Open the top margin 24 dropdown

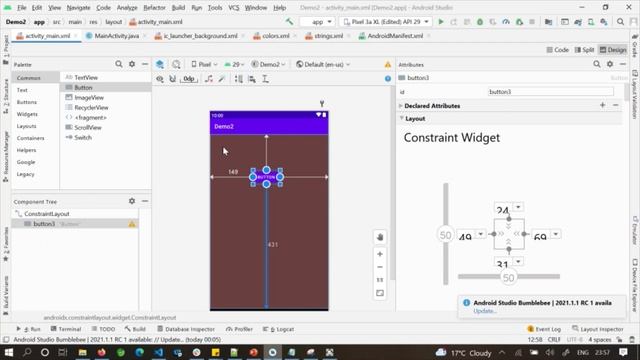point(518,207)
